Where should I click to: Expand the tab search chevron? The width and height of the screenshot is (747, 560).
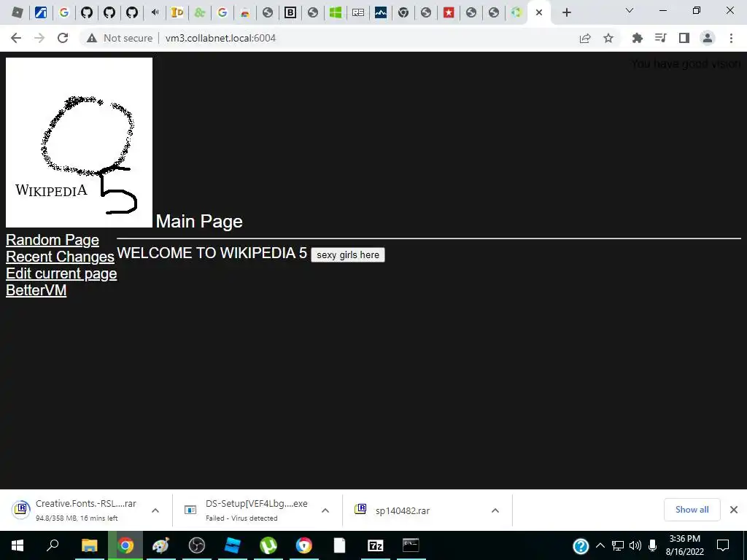(630, 10)
